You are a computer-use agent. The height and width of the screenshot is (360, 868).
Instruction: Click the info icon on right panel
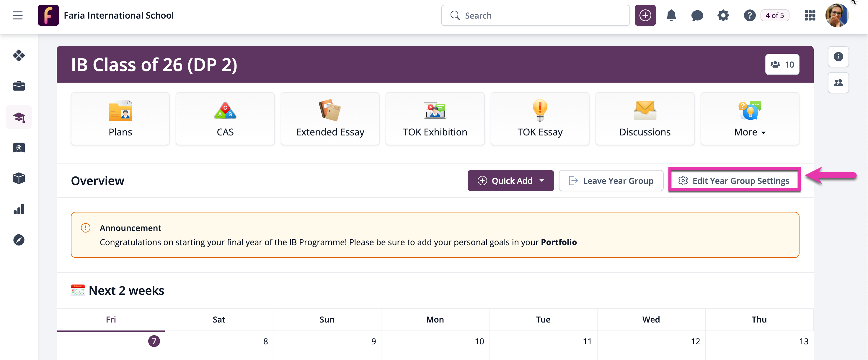[x=838, y=57]
